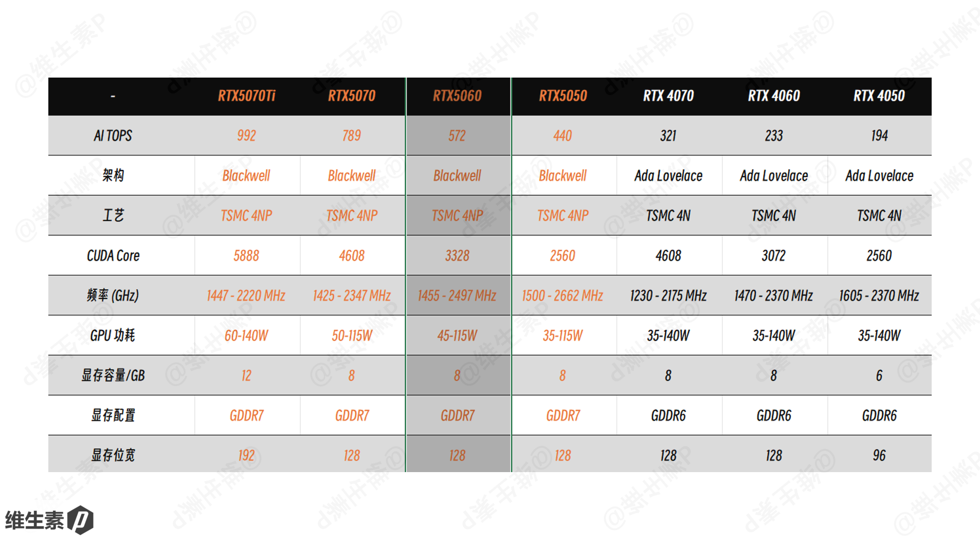Select the 1447 - 2220 MHz frequency cell
The image size is (980, 543).
click(246, 295)
